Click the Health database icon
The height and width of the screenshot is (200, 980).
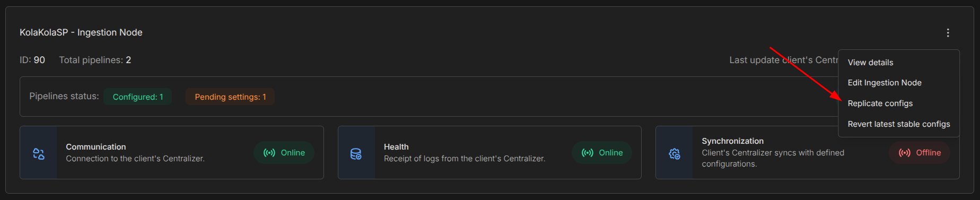(x=356, y=154)
